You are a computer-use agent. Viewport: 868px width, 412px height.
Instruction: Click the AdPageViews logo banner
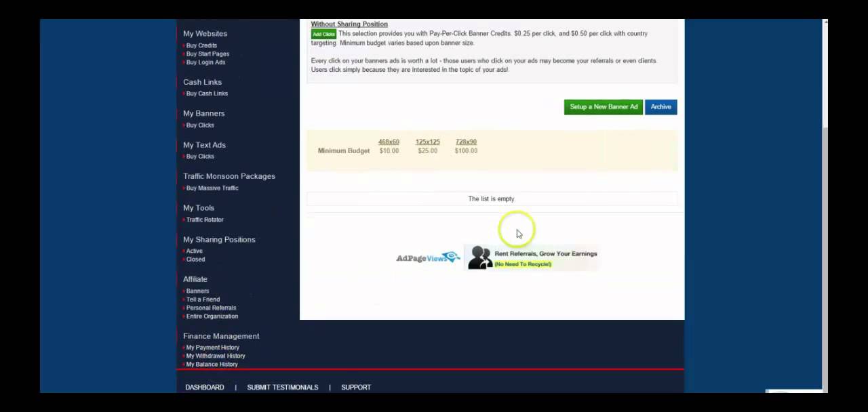click(x=429, y=257)
